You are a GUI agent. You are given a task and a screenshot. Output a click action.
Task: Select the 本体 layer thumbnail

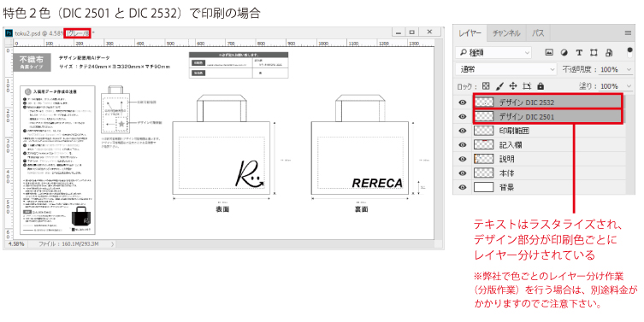click(x=483, y=173)
